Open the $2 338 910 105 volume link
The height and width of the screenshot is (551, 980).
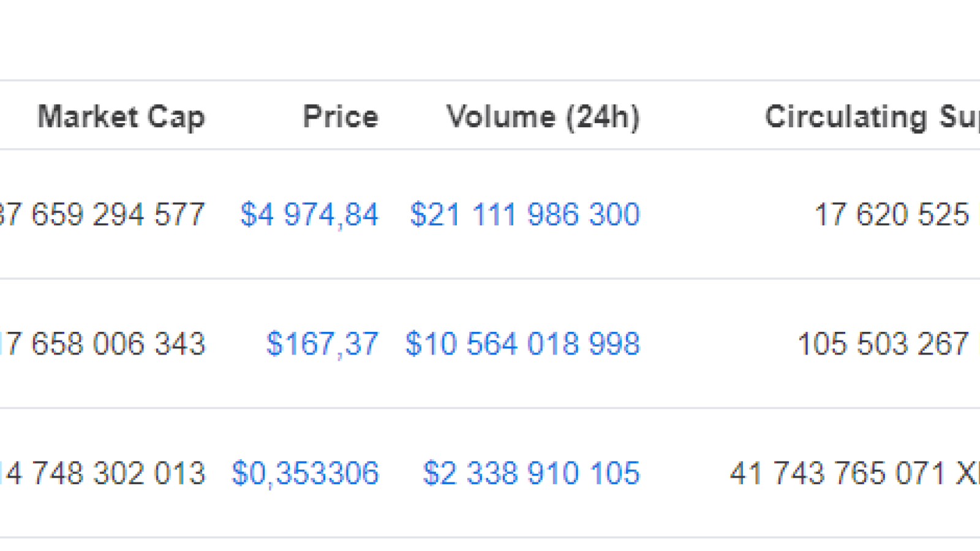coord(531,474)
